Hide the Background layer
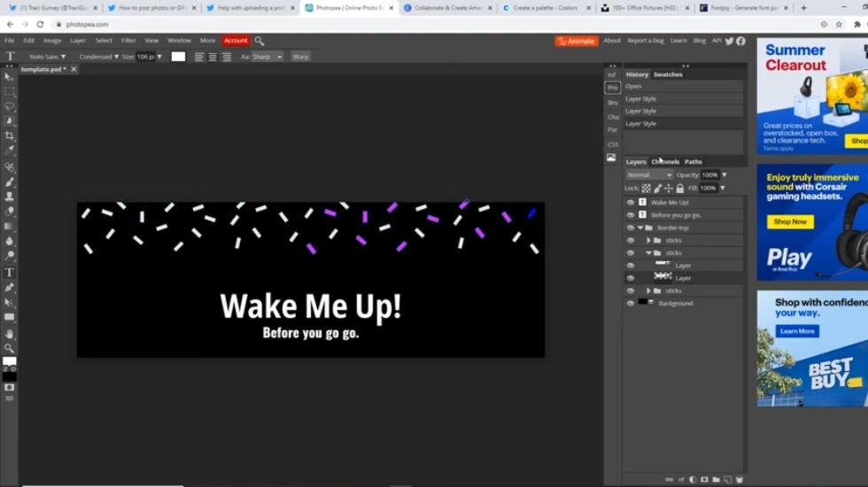The width and height of the screenshot is (868, 487). 631,304
